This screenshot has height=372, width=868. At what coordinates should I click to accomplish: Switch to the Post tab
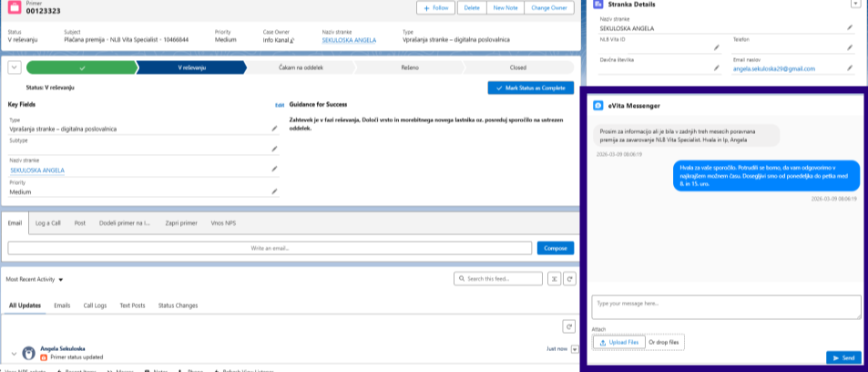tap(80, 222)
